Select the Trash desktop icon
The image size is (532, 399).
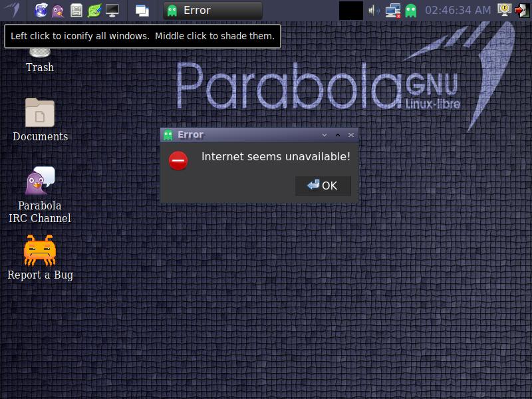pos(40,61)
